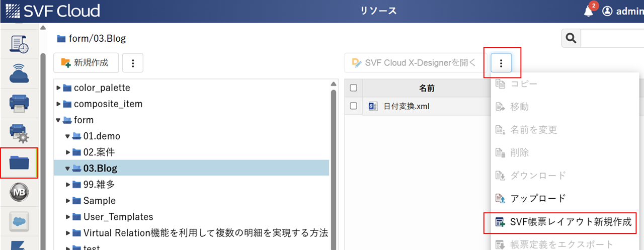Choose アップロード from the menu

538,198
